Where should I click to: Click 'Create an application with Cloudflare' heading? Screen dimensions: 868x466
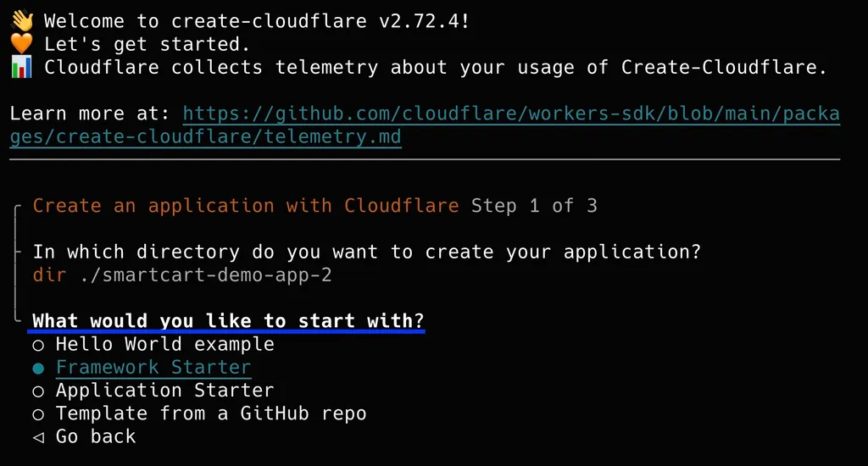[246, 206]
